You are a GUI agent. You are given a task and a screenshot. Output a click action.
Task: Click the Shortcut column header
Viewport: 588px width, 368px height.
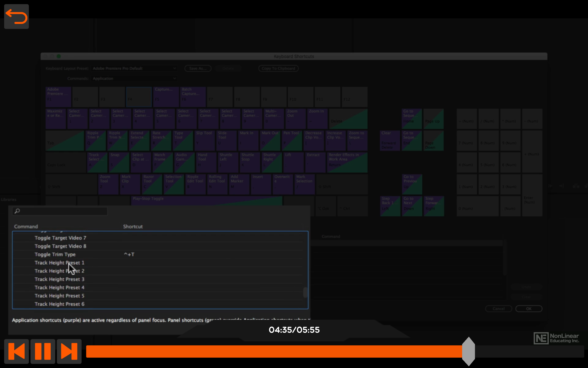[x=133, y=226]
